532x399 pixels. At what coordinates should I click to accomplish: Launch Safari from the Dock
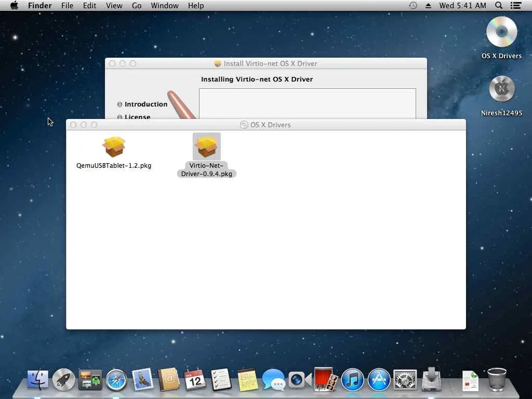coord(116,379)
